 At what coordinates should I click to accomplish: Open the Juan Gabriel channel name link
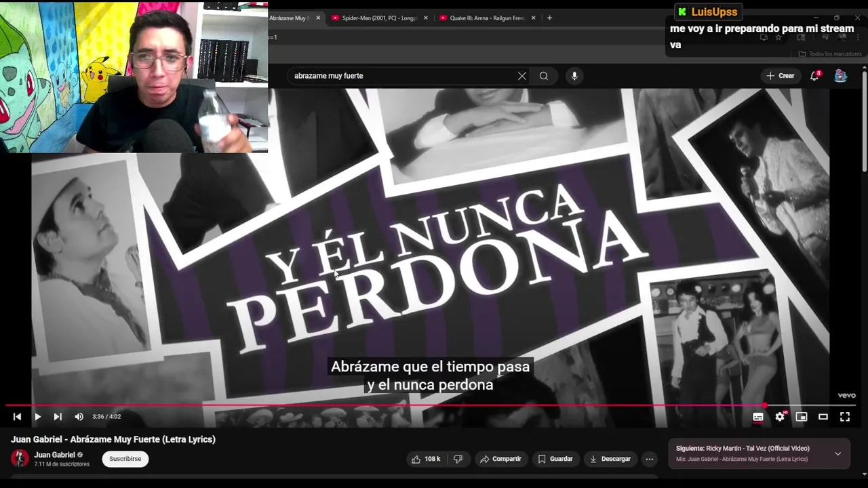55,455
